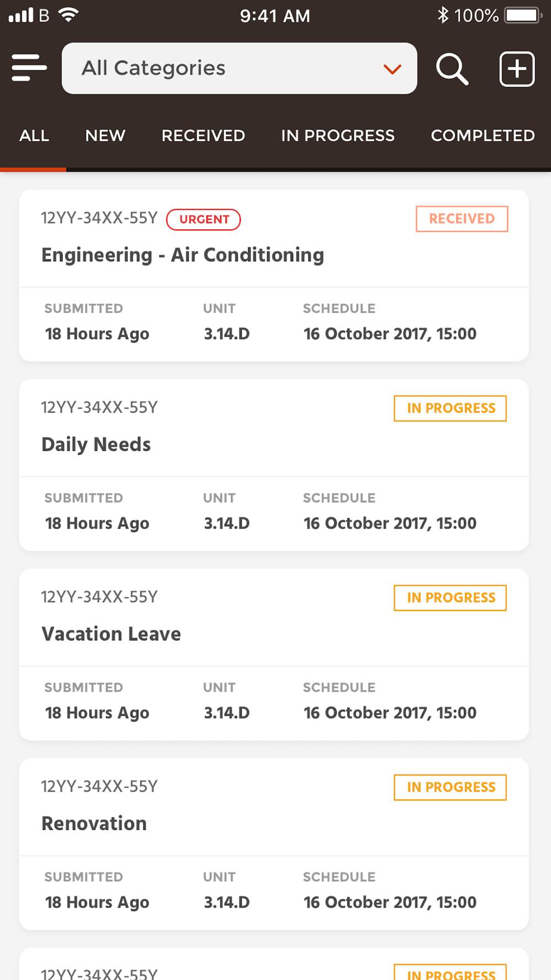This screenshot has height=980, width=551.
Task: Open the hamburger navigation menu
Action: click(x=29, y=68)
